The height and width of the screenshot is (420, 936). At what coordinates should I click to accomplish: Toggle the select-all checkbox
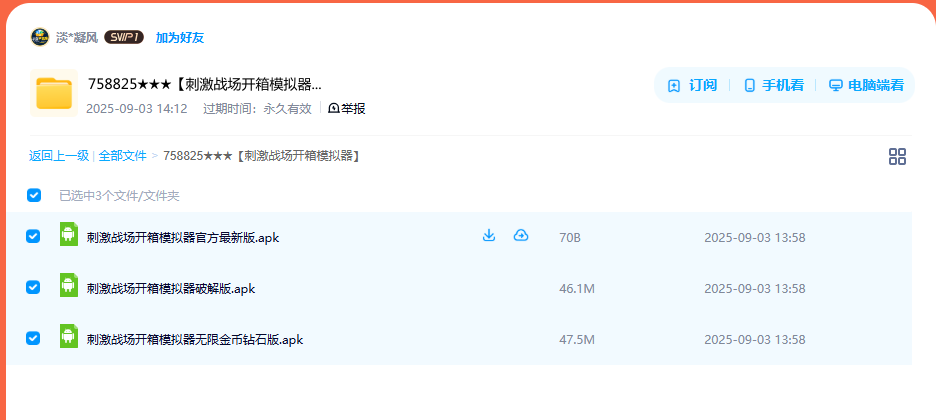(34, 195)
